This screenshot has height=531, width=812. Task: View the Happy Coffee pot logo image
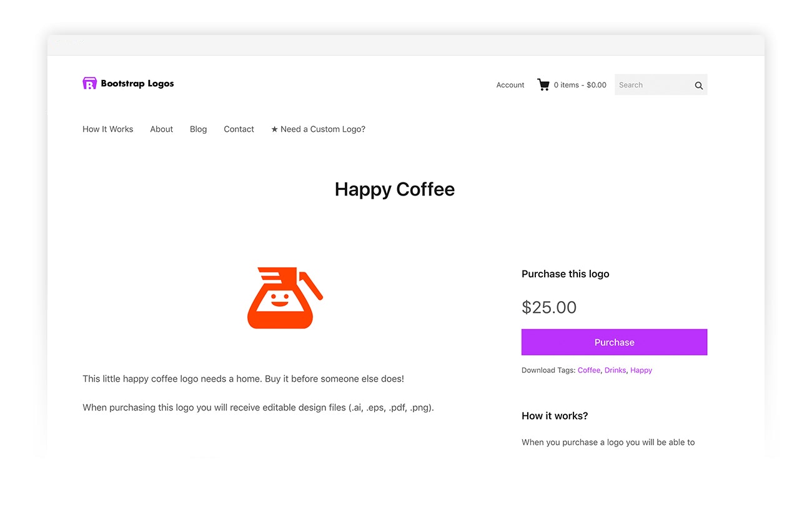click(285, 297)
